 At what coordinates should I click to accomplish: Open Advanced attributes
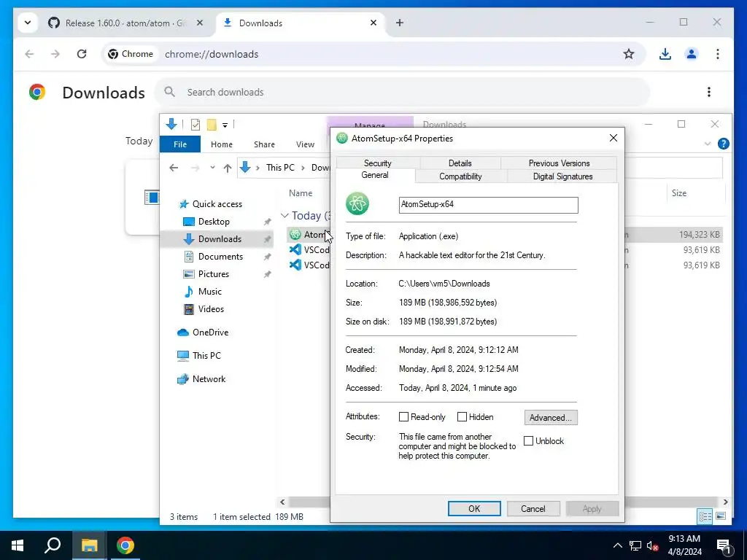click(x=551, y=418)
